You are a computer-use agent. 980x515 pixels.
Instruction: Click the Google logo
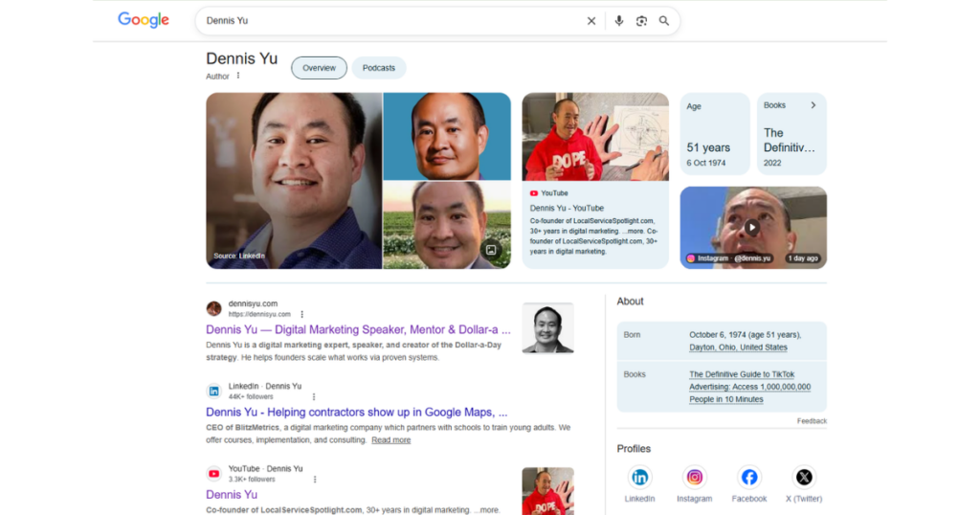pyautogui.click(x=144, y=20)
